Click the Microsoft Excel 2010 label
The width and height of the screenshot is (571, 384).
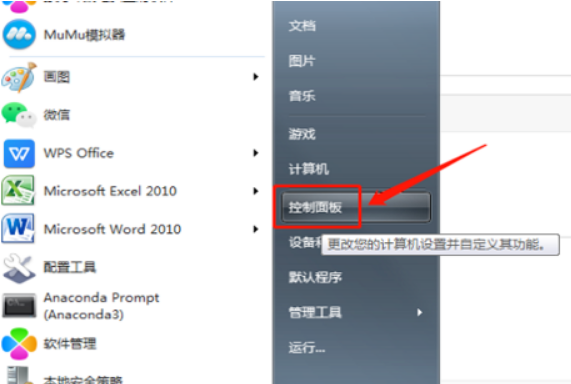coord(110,191)
